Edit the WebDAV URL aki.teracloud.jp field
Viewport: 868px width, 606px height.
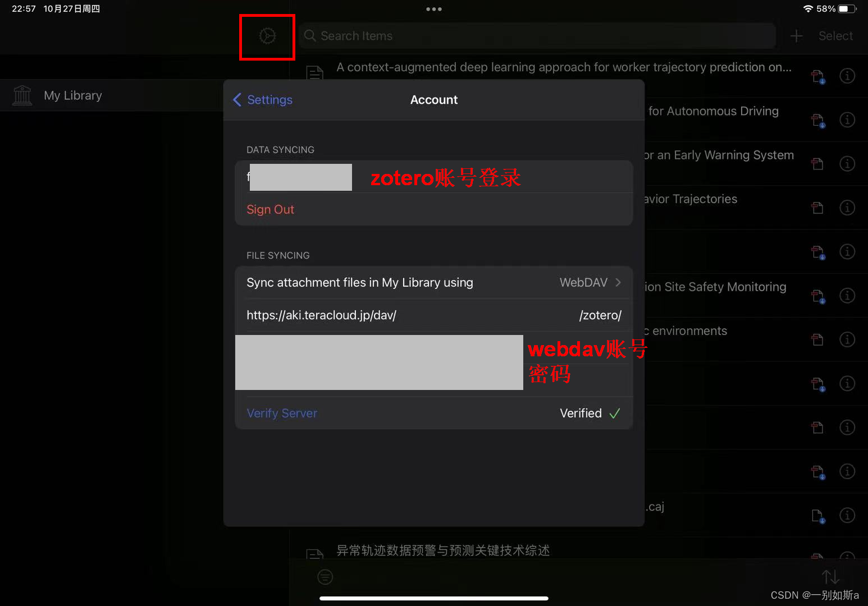(321, 315)
